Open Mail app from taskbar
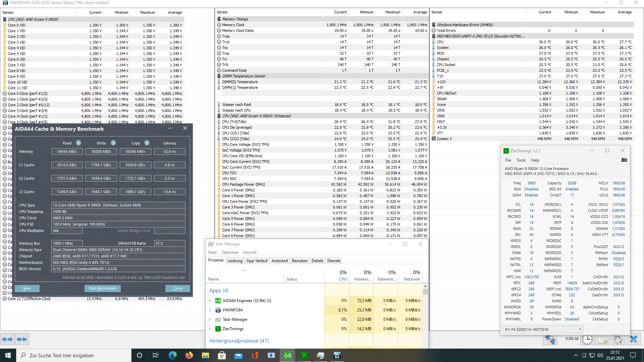 (238, 355)
